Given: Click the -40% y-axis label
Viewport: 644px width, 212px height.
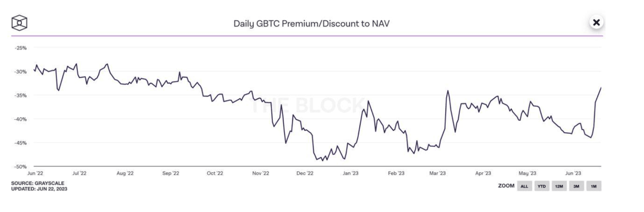Looking at the screenshot, I should click(21, 119).
